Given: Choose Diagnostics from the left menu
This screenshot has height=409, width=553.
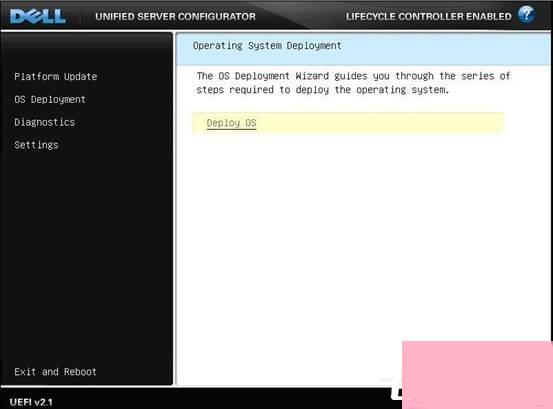Looking at the screenshot, I should (44, 122).
